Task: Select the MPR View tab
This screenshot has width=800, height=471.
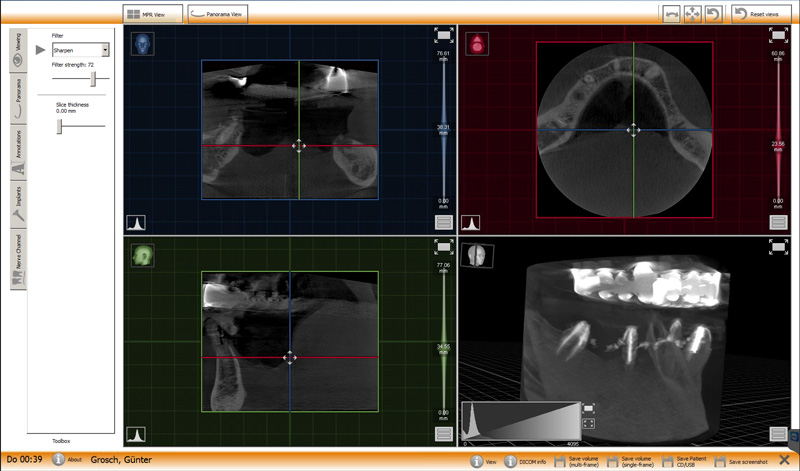Action: click(152, 14)
